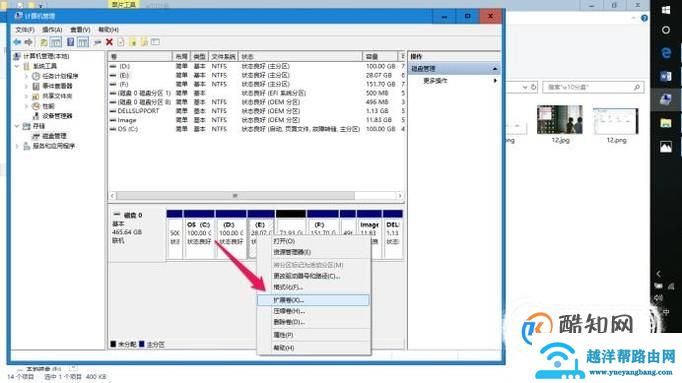Select 计算机管理(本地) root node

[x=46, y=56]
